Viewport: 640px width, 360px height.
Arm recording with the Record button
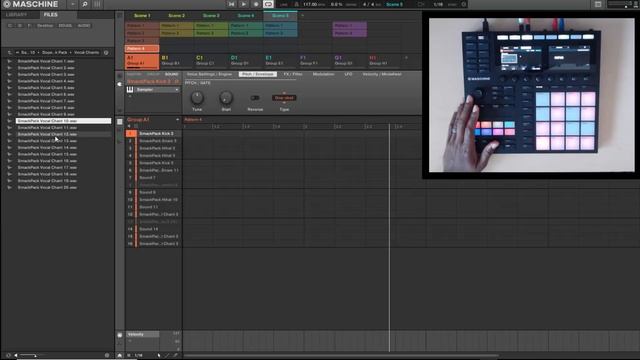click(x=256, y=4)
